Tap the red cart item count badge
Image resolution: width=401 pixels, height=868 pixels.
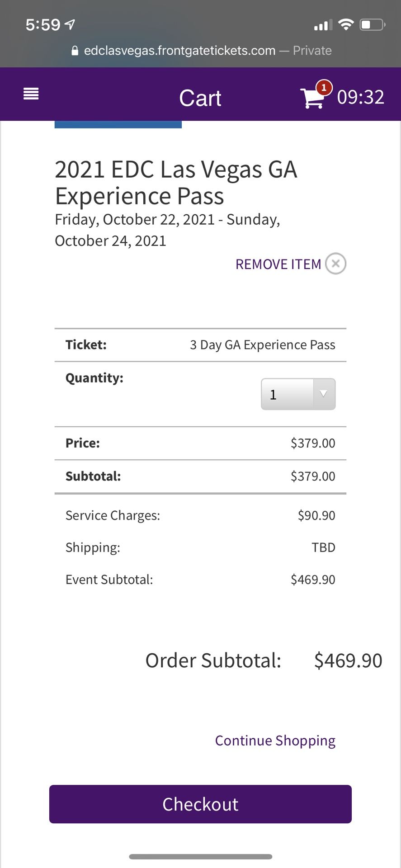pyautogui.click(x=324, y=87)
